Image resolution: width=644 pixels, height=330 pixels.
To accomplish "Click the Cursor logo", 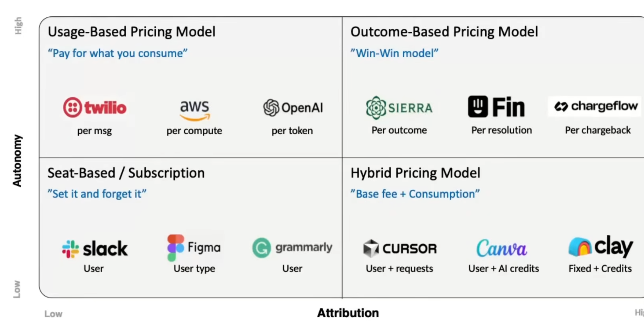I will click(400, 248).
